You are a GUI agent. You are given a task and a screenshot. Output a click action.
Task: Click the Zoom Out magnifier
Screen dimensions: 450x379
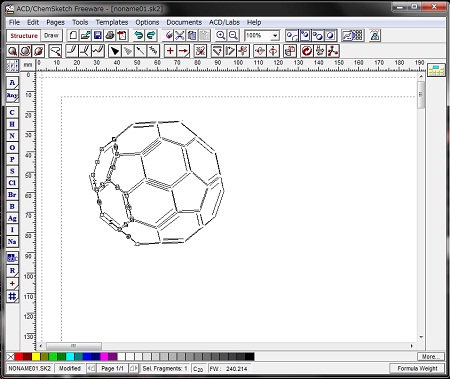pos(233,35)
